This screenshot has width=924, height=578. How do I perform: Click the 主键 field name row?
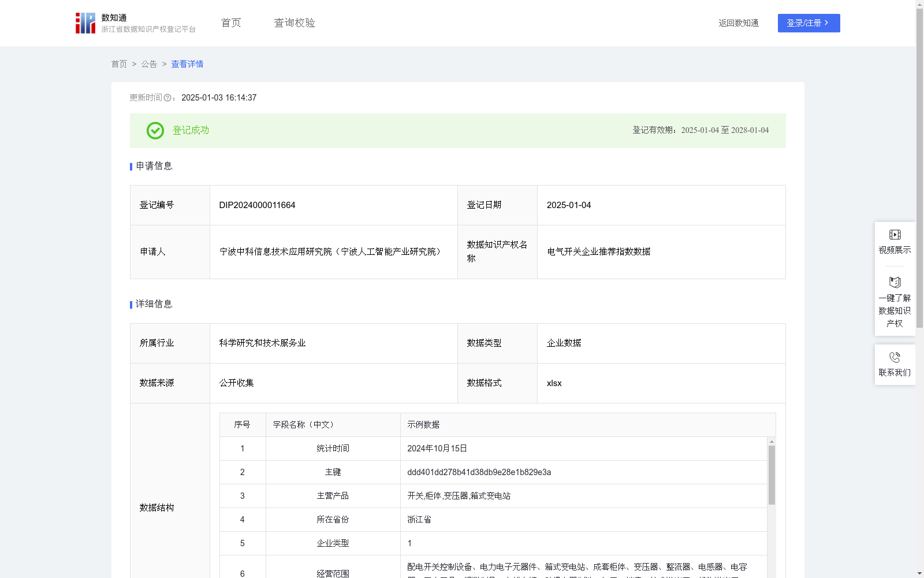(333, 472)
